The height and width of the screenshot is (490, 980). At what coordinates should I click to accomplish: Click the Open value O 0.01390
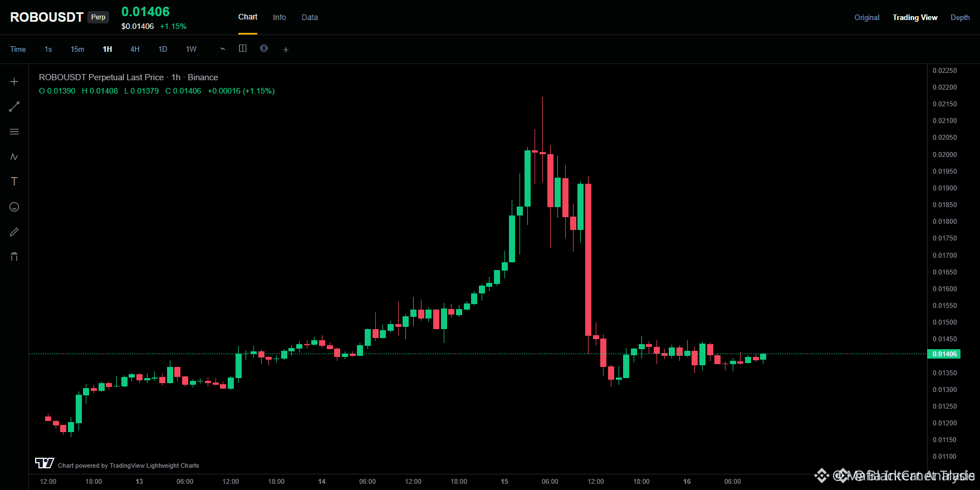(57, 91)
